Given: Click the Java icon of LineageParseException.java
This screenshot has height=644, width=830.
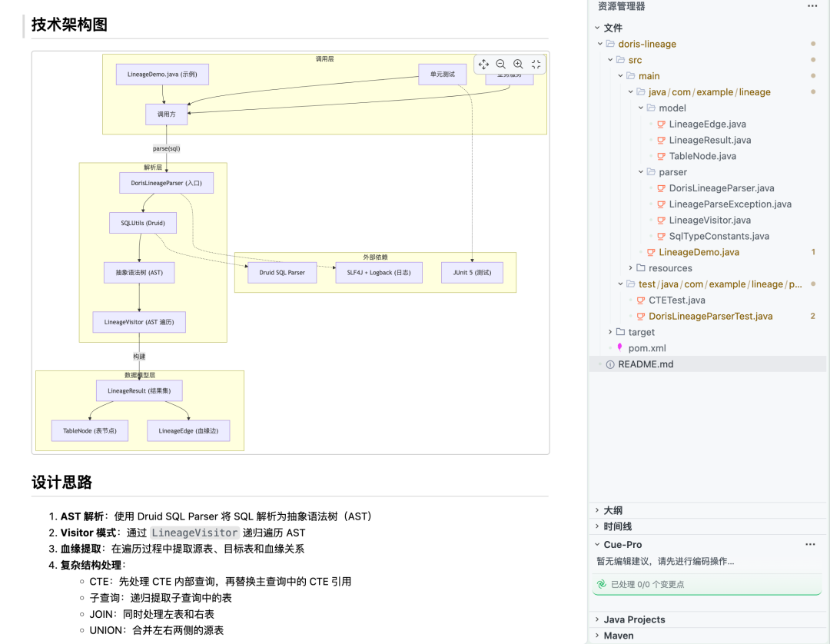Looking at the screenshot, I should click(x=661, y=204).
